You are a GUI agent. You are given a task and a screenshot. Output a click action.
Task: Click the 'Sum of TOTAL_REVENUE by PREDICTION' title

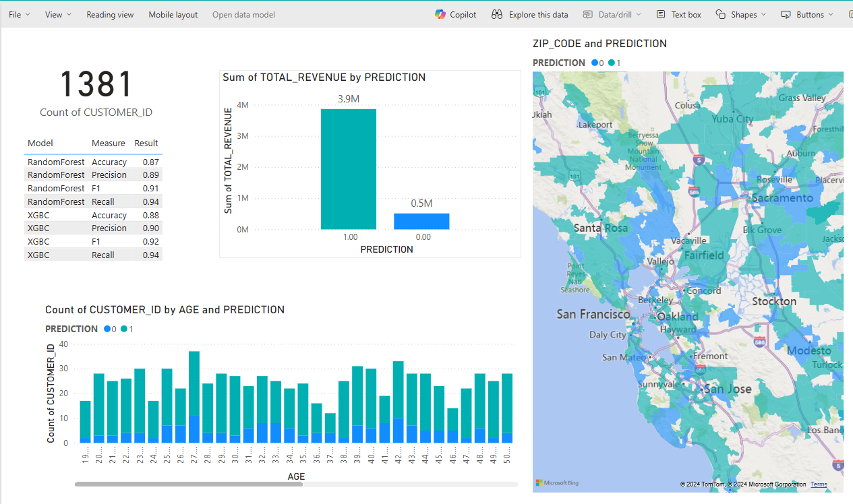tap(324, 77)
